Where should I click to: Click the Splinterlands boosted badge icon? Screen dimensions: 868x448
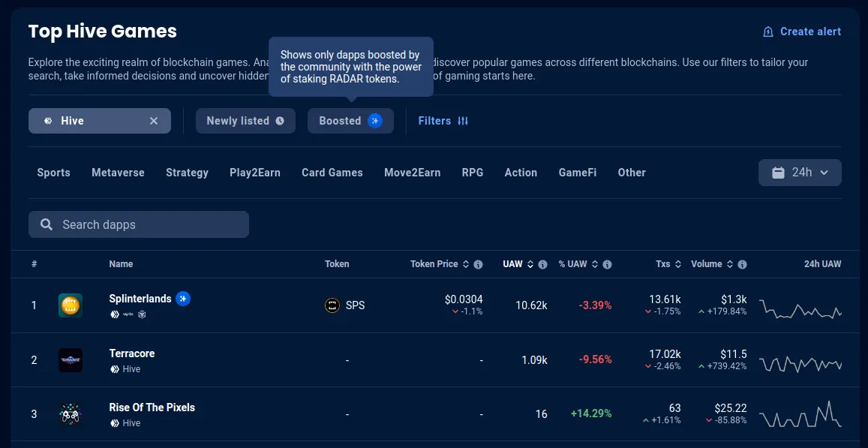(x=183, y=299)
